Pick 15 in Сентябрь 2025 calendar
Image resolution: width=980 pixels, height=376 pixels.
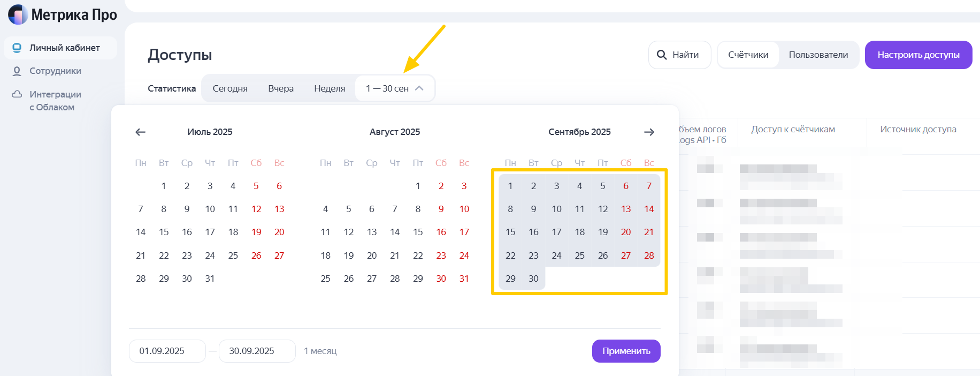pos(510,232)
